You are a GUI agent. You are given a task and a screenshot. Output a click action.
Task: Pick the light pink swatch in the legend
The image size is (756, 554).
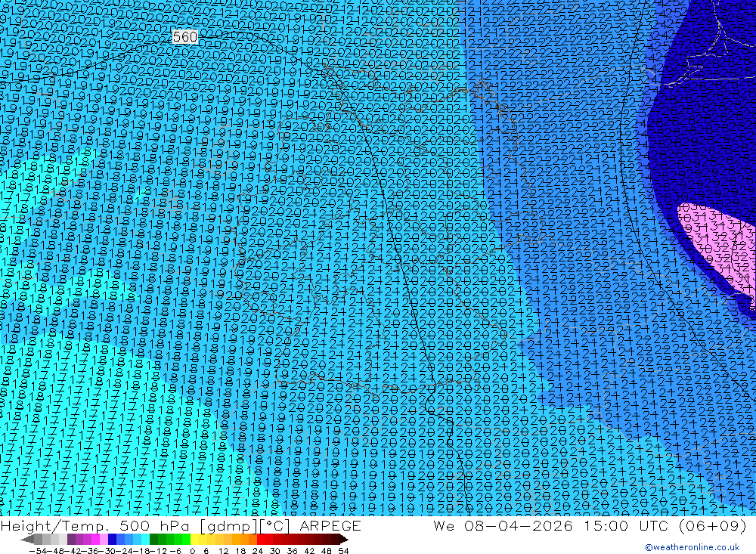[104, 539]
